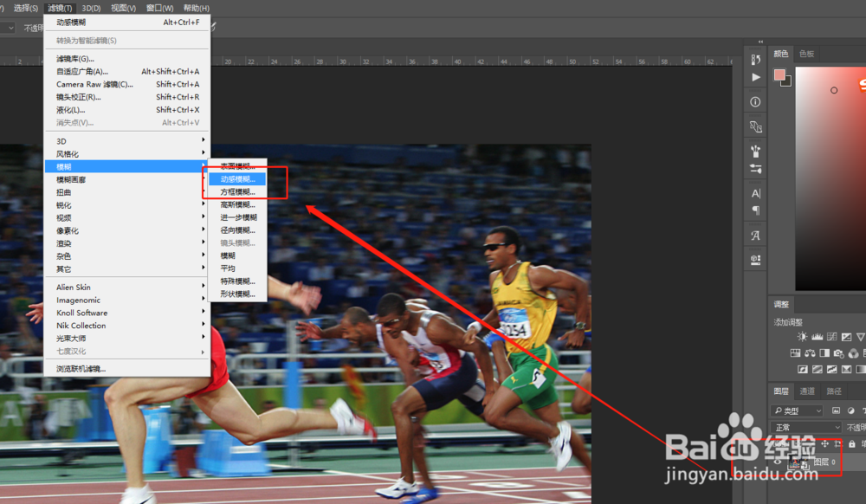Image resolution: width=866 pixels, height=504 pixels.
Task: Toggle lock position for the layer
Action: point(824,444)
